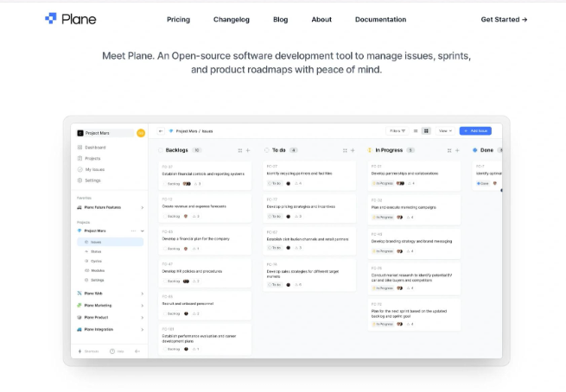Select Status under Project Mars
The image size is (566, 392).
click(93, 252)
